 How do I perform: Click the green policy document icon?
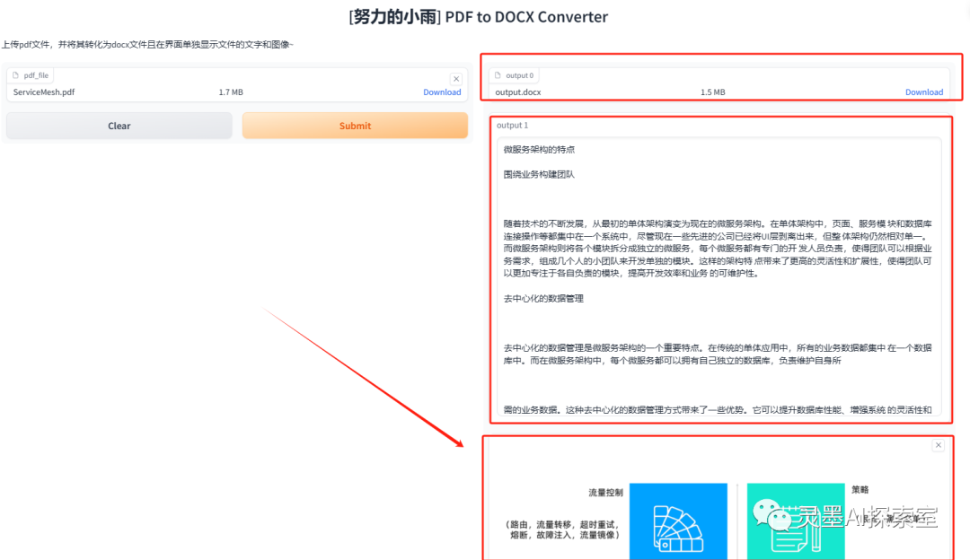(796, 521)
